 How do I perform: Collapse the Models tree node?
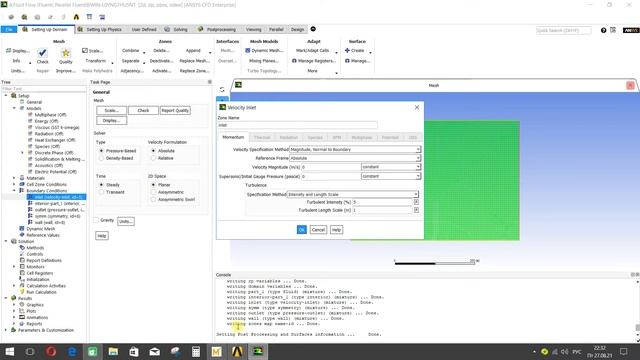14,108
